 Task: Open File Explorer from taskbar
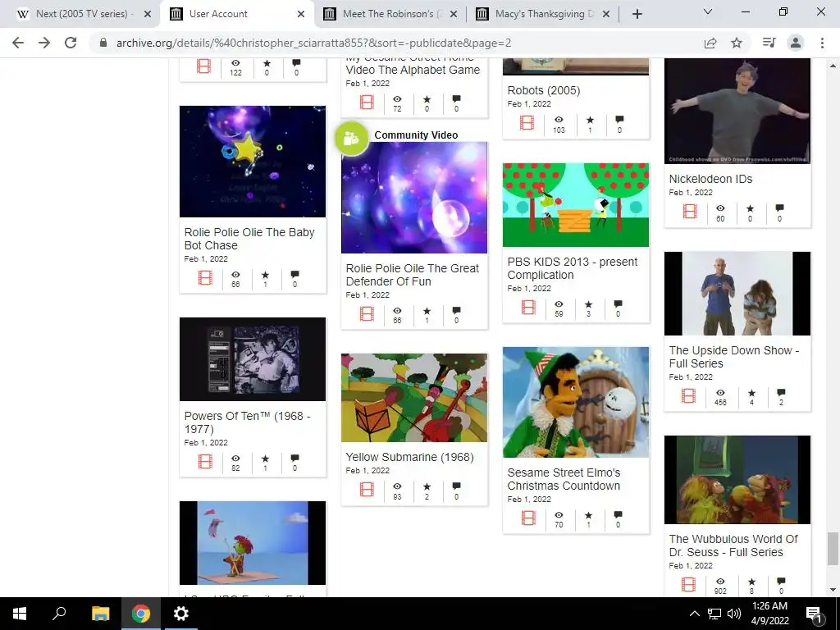tap(100, 614)
